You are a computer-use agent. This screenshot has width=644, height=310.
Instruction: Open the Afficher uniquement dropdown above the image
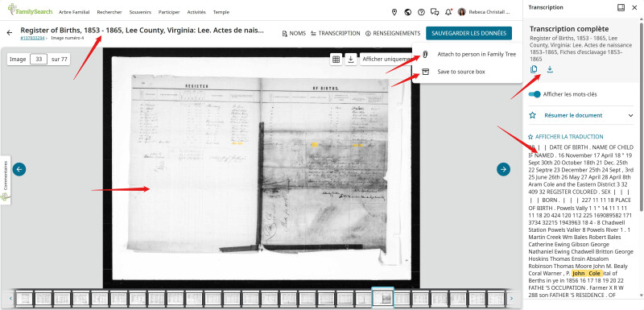386,60
